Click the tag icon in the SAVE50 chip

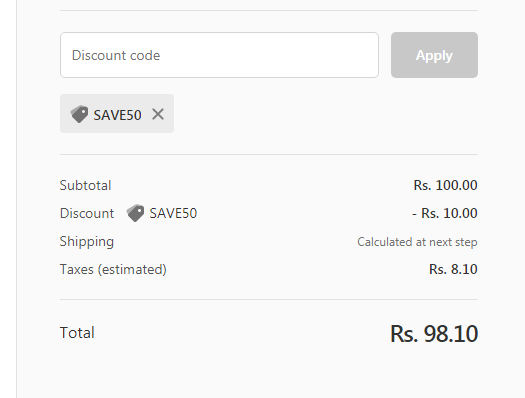[79, 114]
